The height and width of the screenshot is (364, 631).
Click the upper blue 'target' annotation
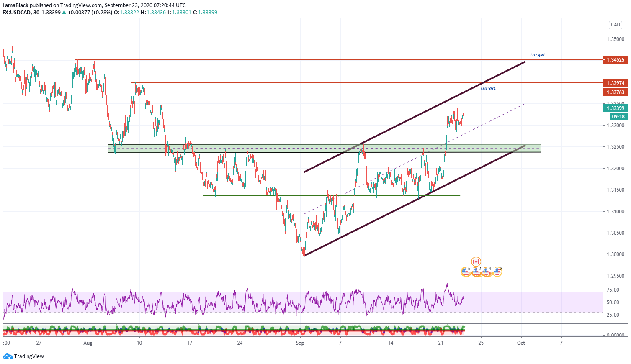pos(538,55)
